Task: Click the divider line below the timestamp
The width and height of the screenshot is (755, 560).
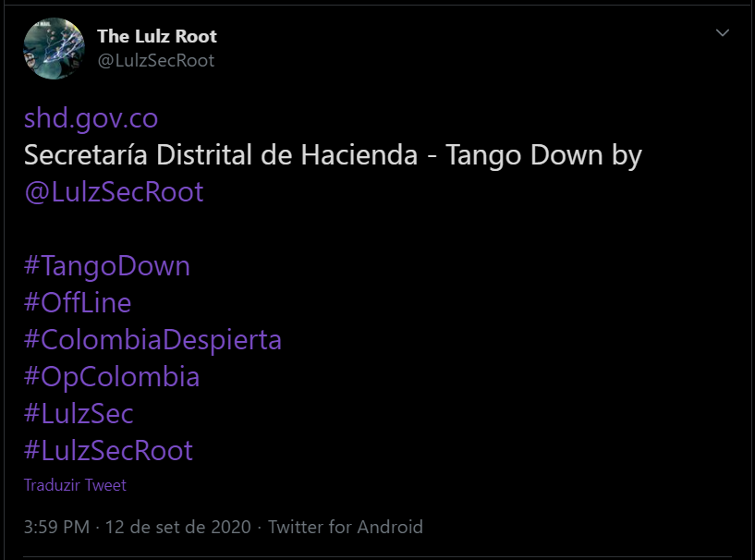Action: 377,557
